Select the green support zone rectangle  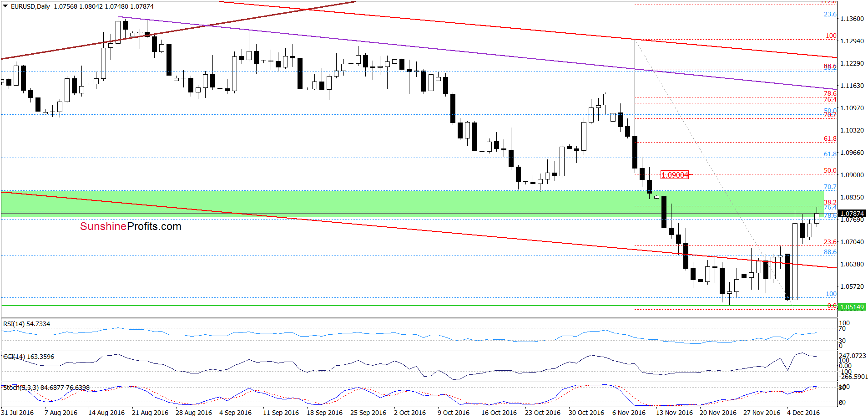tap(412, 203)
